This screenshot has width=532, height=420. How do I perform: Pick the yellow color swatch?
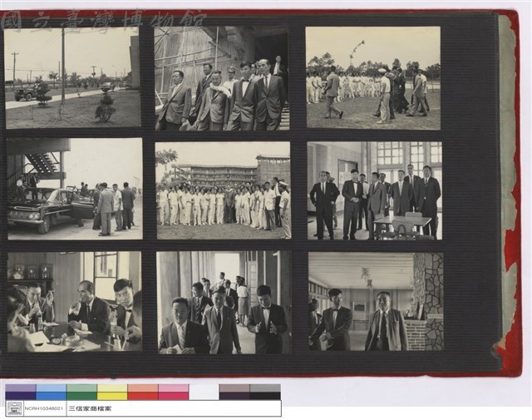[x=112, y=392]
